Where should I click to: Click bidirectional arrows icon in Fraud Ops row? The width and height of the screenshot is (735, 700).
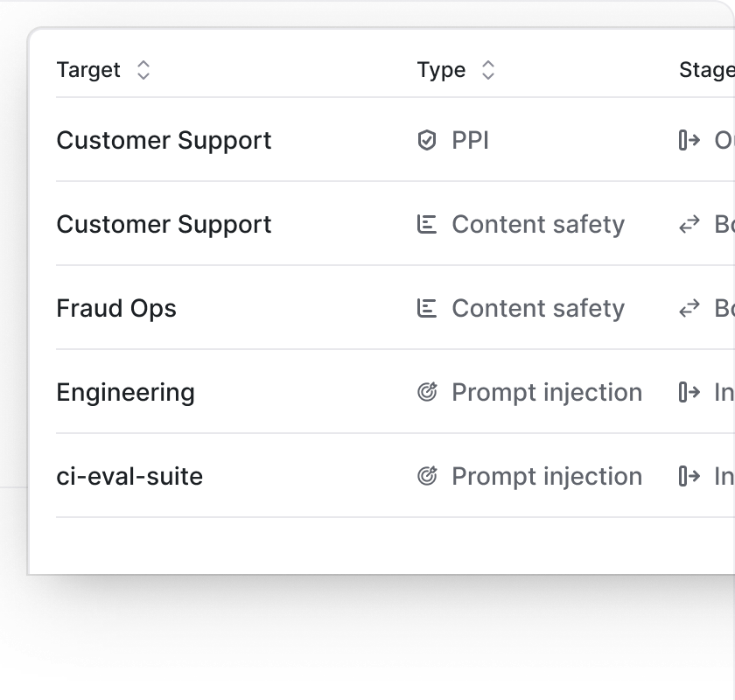(x=689, y=308)
